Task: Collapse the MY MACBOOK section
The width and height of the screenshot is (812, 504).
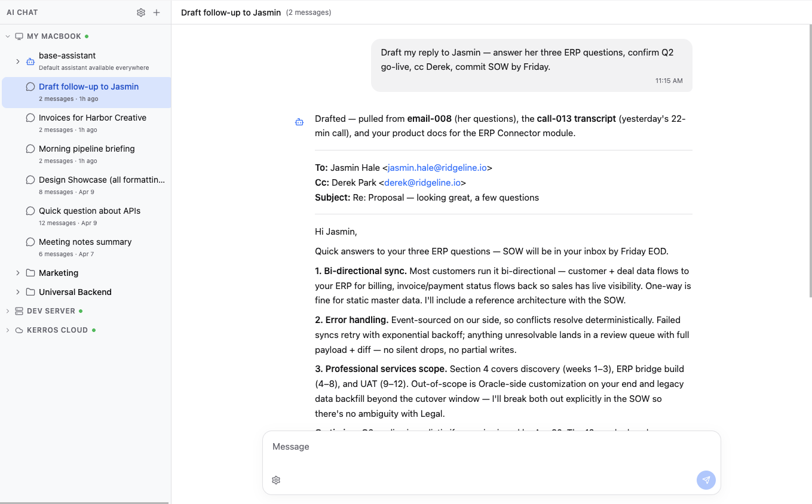Action: [x=7, y=36]
